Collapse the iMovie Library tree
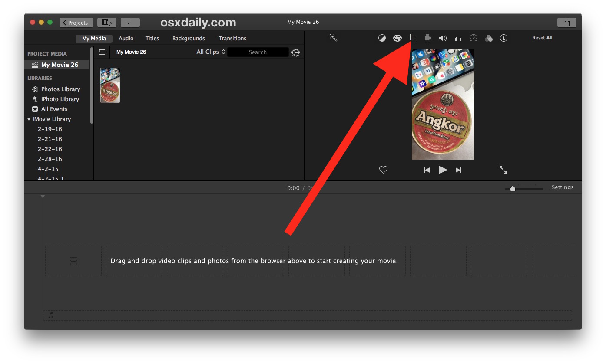The height and width of the screenshot is (364, 606). point(29,119)
